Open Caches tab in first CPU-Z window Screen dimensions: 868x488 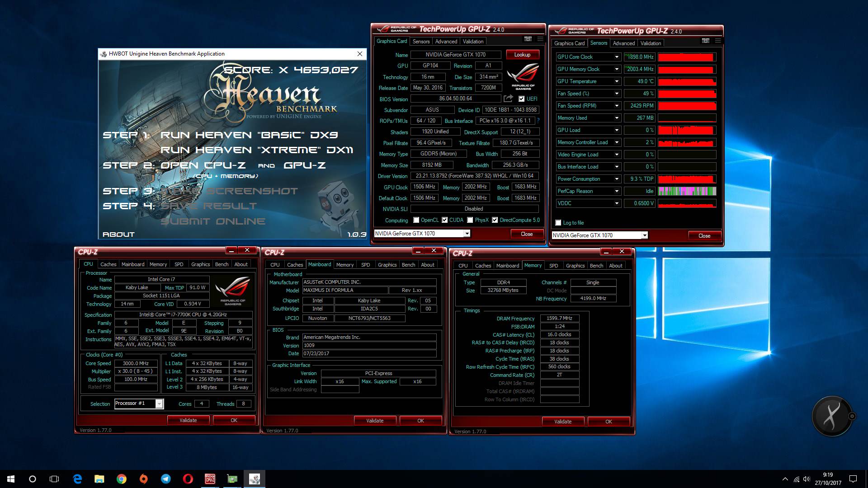click(108, 264)
